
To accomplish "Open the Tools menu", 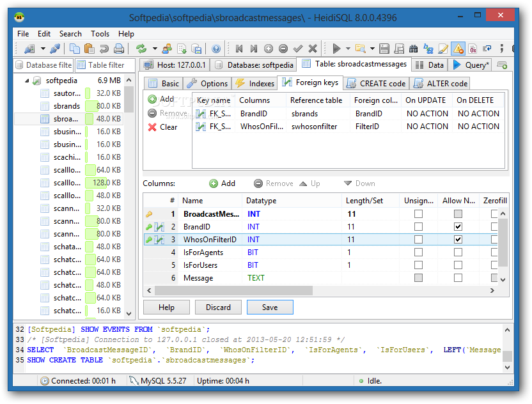I will 100,34.
